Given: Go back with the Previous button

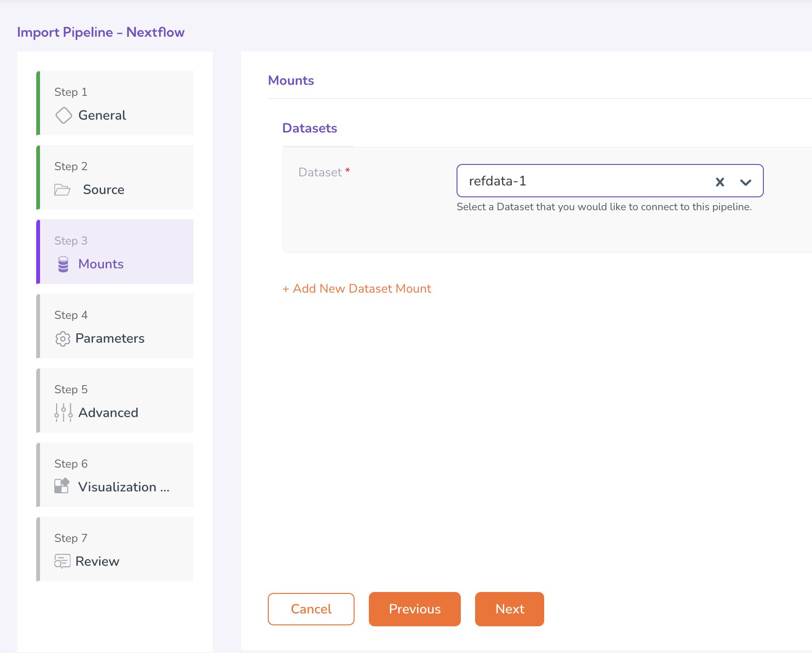Looking at the screenshot, I should click(415, 609).
